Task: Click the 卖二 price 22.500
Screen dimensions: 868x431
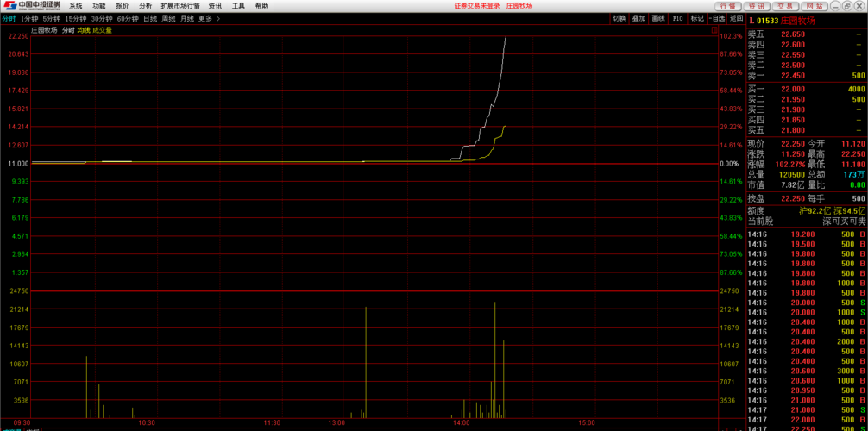Action: pos(793,66)
